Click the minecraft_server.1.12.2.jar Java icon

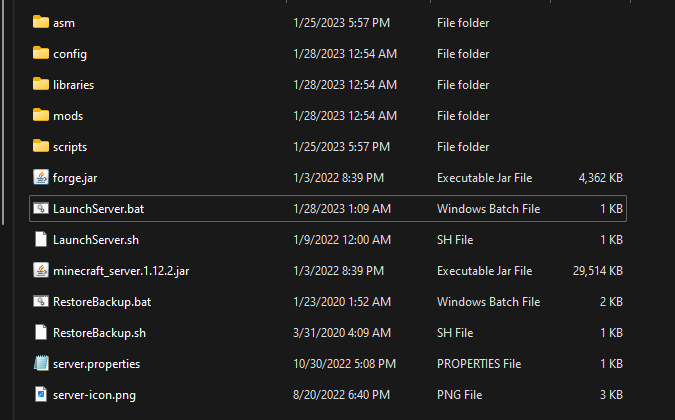pyautogui.click(x=41, y=270)
